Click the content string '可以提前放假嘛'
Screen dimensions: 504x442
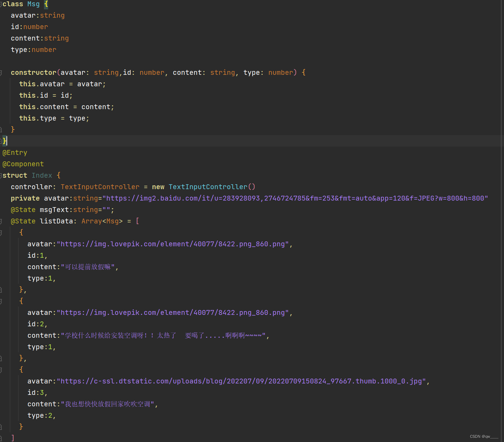tap(88, 267)
